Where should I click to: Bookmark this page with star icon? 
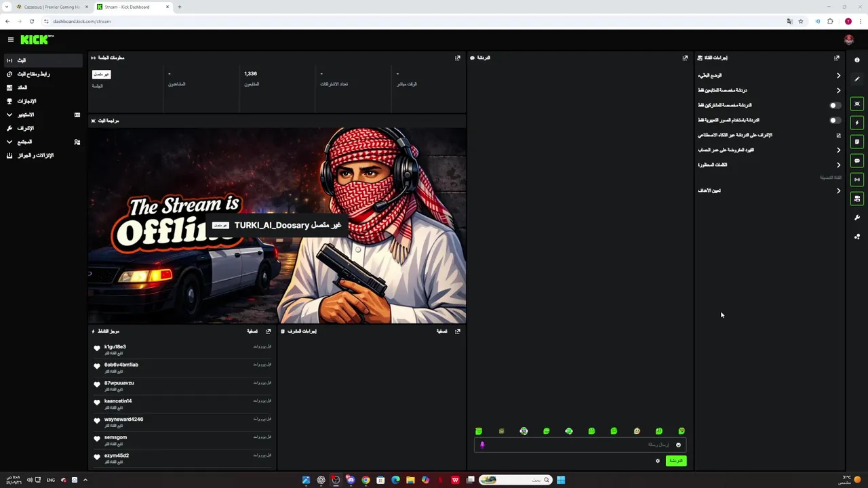click(x=801, y=21)
